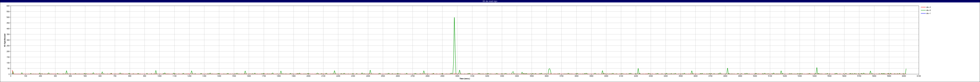Click the chart title "06 dm read iops"
This screenshot has width=980, height=82.
(x=490, y=1)
